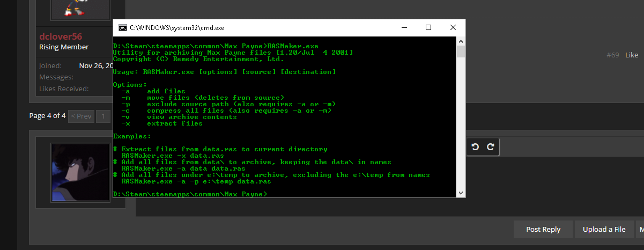Viewport: 644px width, 250px height.
Task: Click '-m move files' option line
Action: [x=203, y=98]
